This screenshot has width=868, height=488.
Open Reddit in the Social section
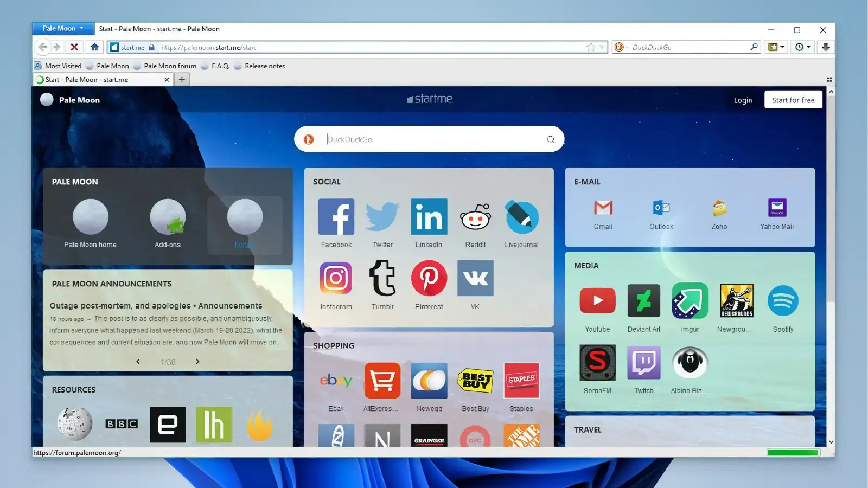(x=475, y=217)
